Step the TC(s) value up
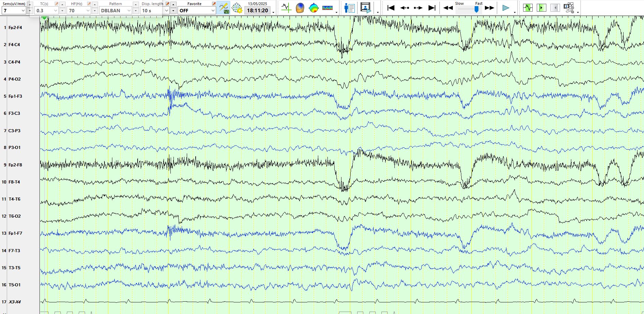This screenshot has width=644, height=314. pos(62,4)
